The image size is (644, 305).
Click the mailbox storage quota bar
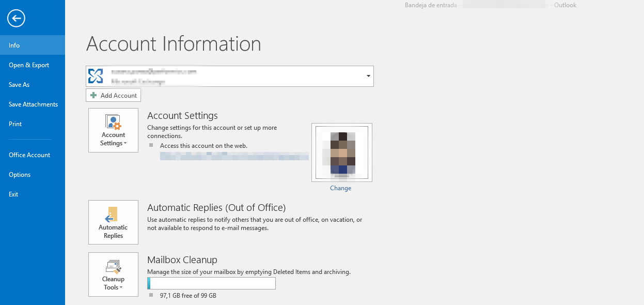point(211,283)
